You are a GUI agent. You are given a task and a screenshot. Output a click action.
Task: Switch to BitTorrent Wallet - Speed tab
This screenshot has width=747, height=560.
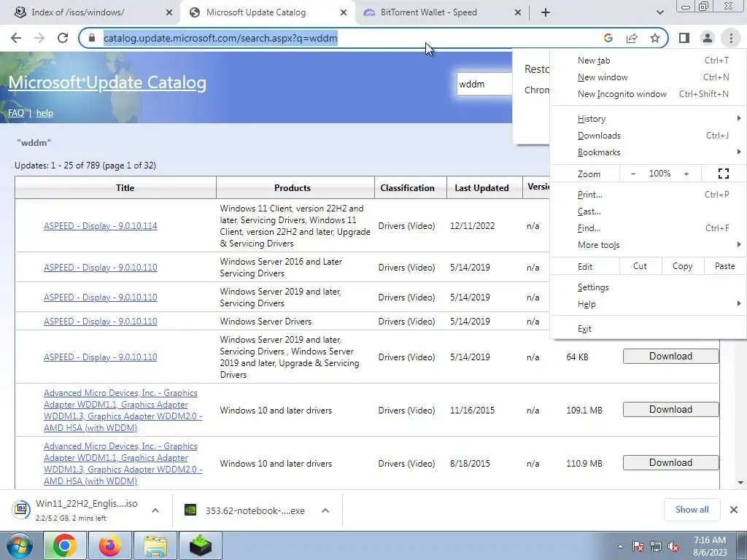429,13
